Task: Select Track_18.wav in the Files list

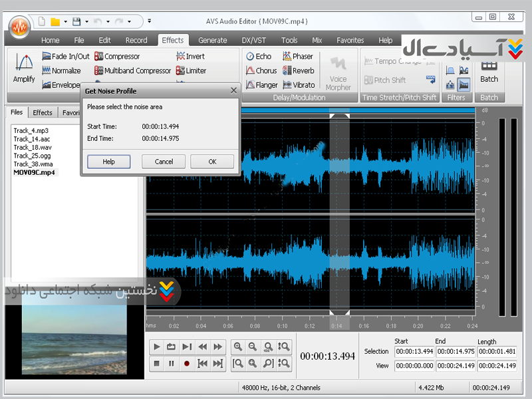Action: click(31, 147)
